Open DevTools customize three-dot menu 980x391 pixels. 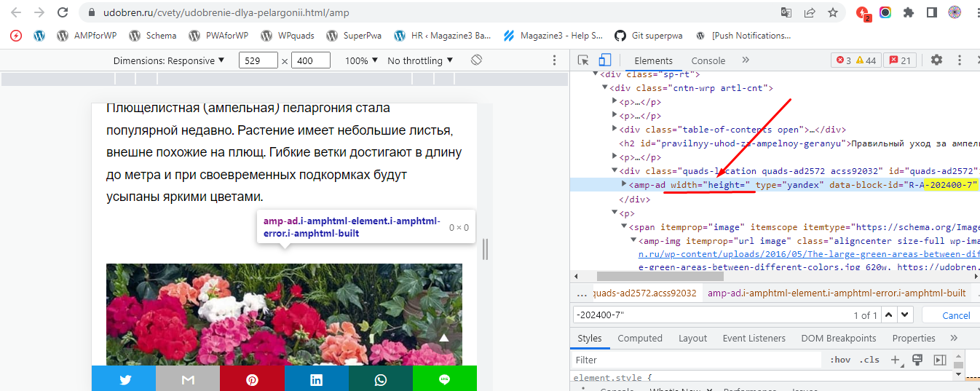coord(960,60)
